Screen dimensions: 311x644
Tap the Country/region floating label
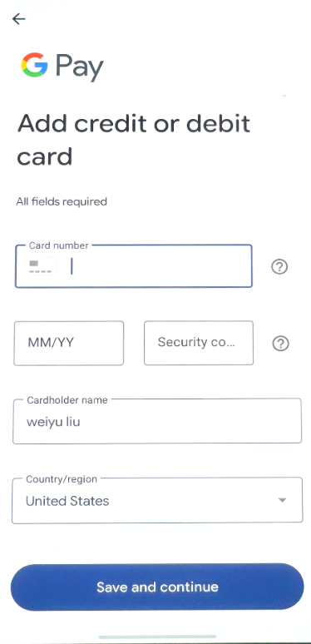click(62, 479)
